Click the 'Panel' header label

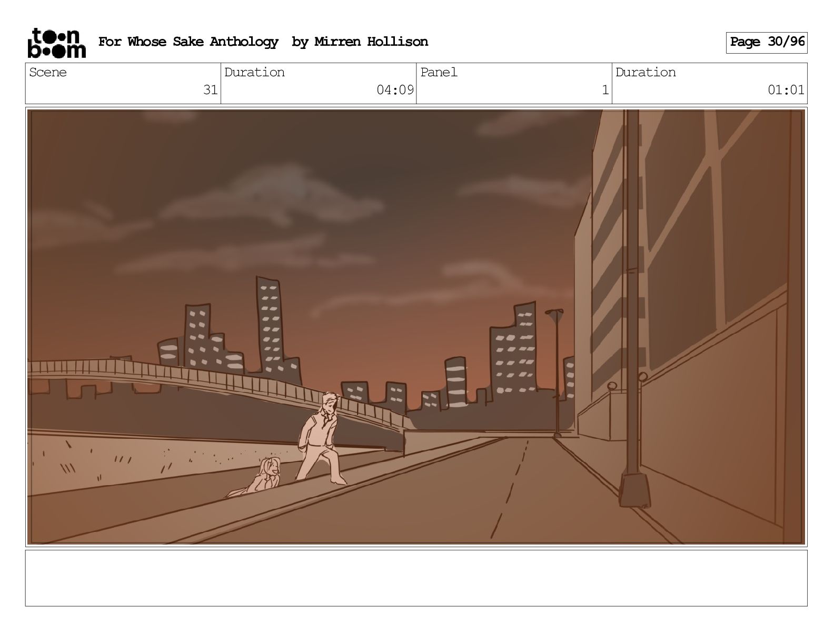(x=439, y=72)
